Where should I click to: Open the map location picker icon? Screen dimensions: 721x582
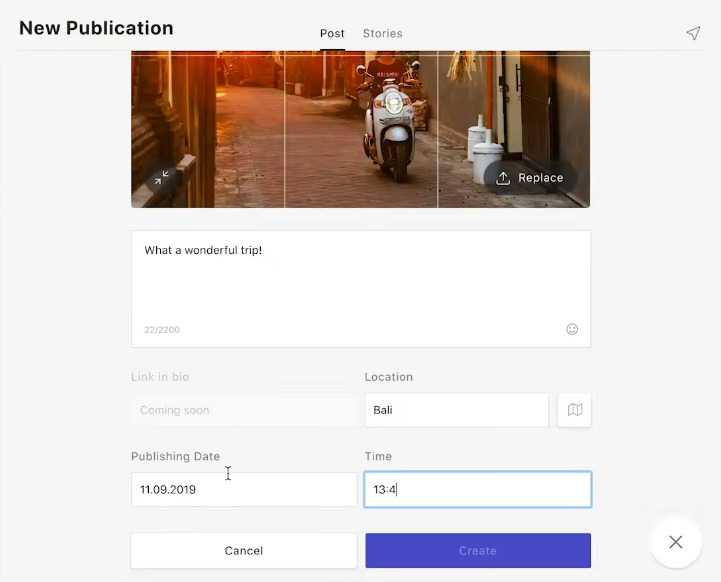coord(575,410)
